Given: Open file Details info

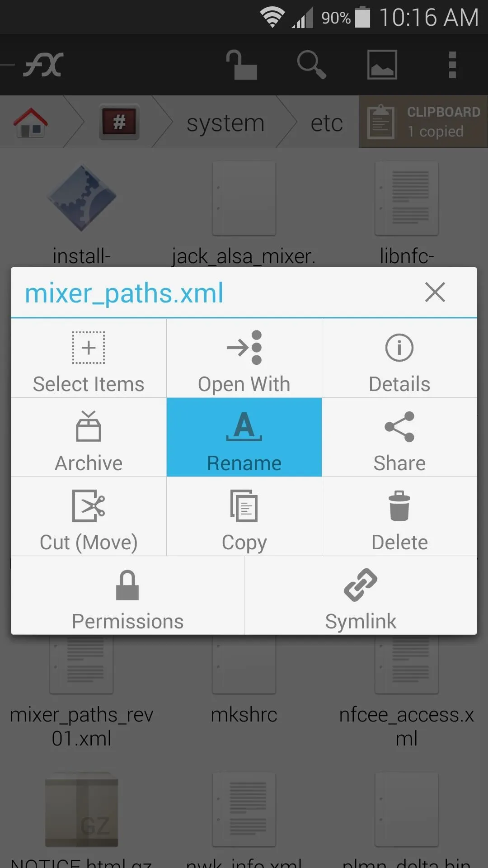Looking at the screenshot, I should [x=399, y=359].
